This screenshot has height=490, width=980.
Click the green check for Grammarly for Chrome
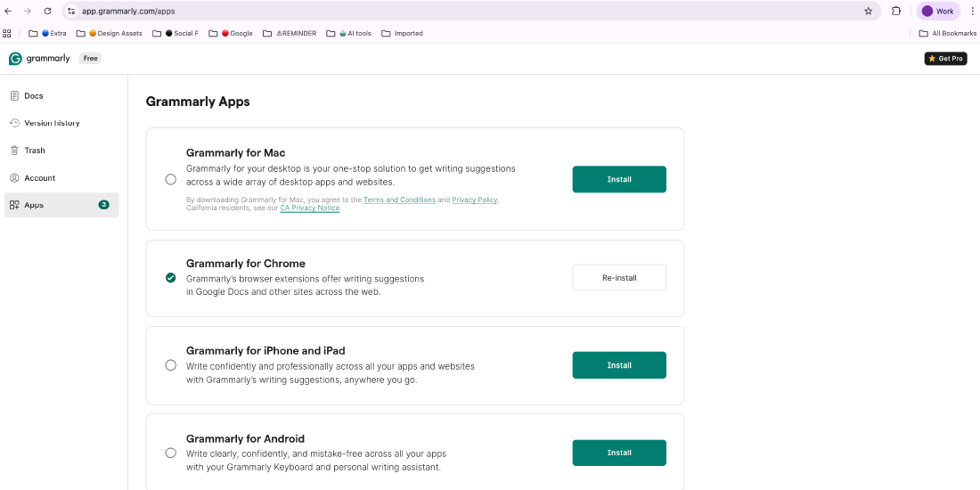click(x=171, y=278)
